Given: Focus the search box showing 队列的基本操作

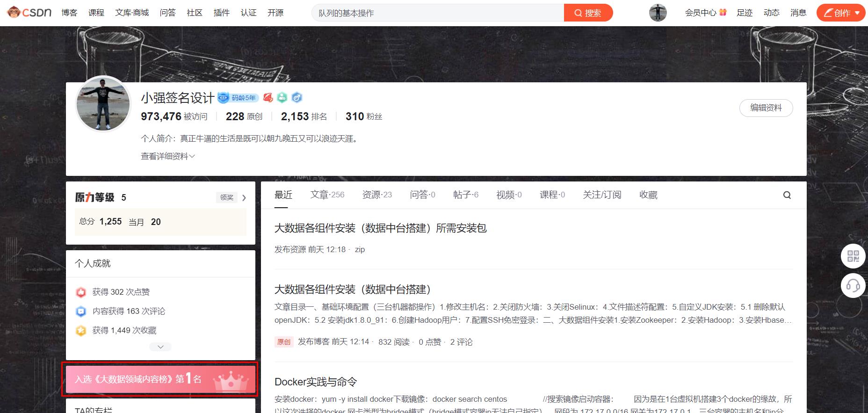Looking at the screenshot, I should point(438,13).
